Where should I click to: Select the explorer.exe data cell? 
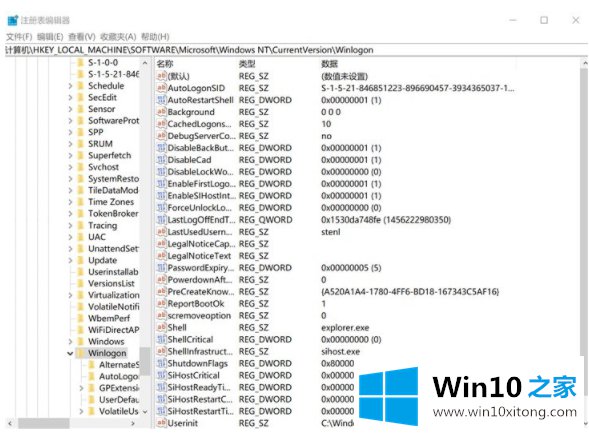[345, 328]
